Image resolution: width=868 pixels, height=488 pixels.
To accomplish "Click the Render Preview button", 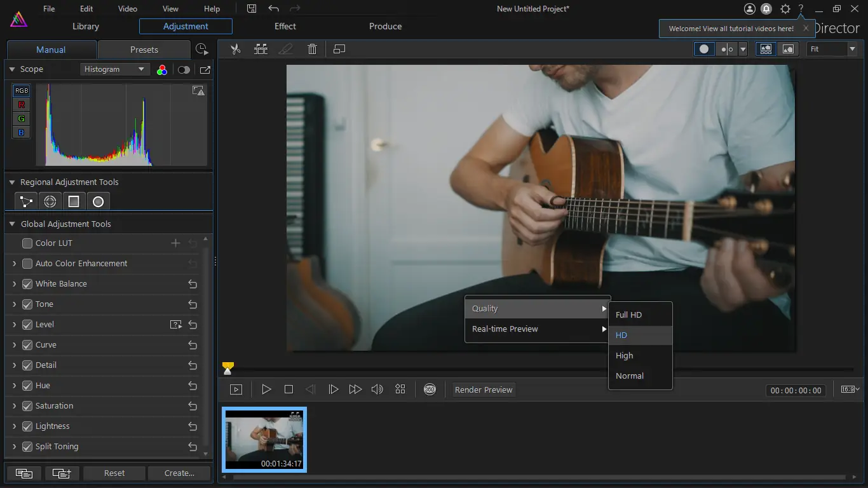I will 483,390.
